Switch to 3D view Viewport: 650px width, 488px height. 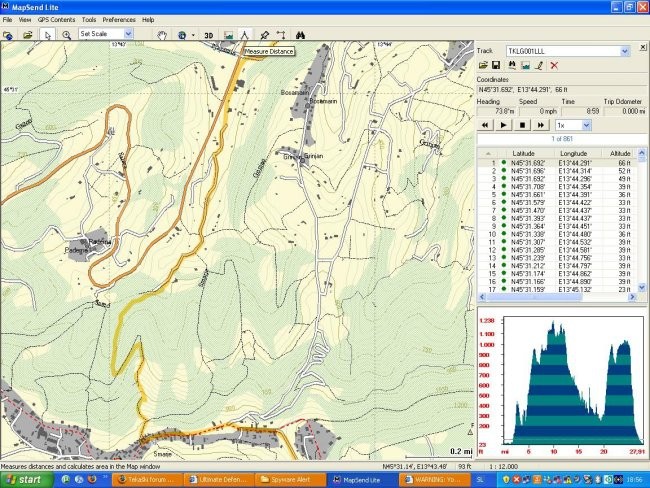[209, 35]
